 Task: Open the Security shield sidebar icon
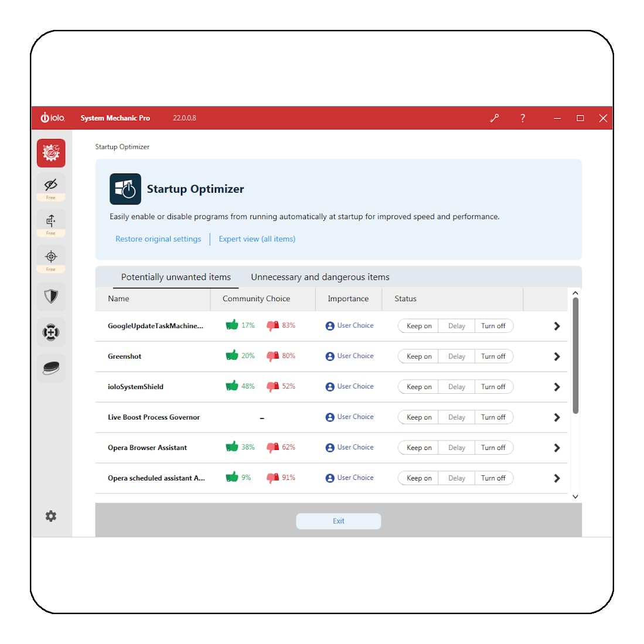coord(51,296)
